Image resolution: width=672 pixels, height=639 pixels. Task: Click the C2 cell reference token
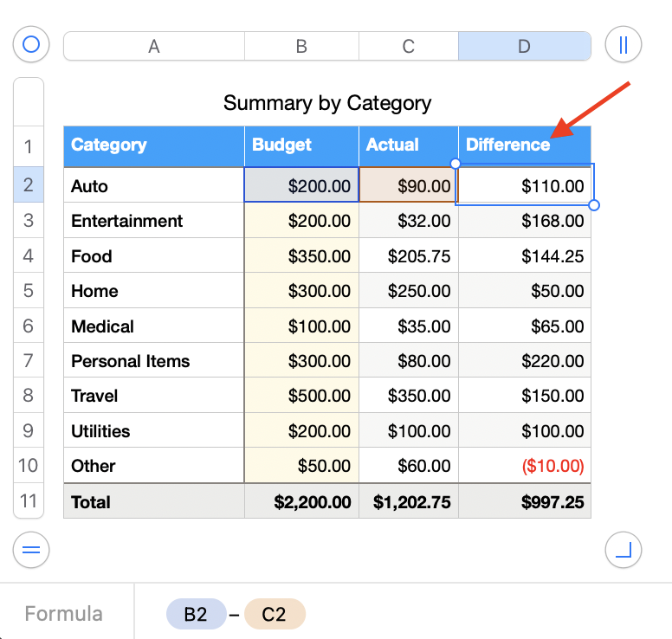coord(275,615)
